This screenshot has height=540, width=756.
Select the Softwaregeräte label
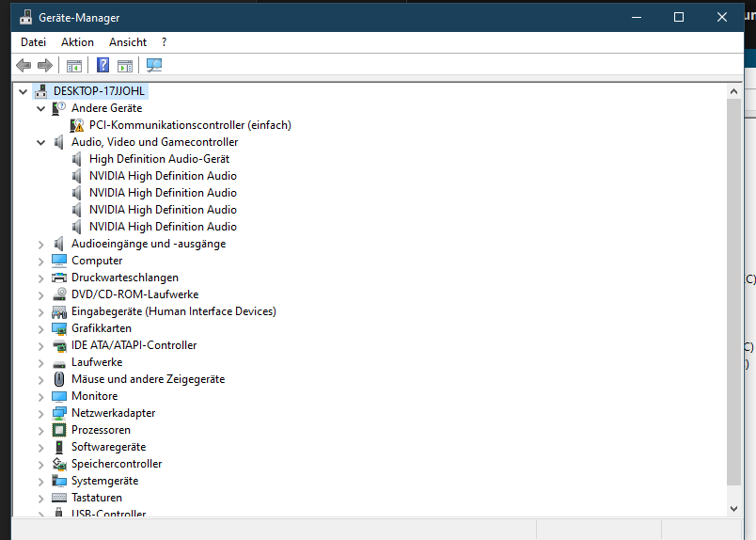(108, 447)
